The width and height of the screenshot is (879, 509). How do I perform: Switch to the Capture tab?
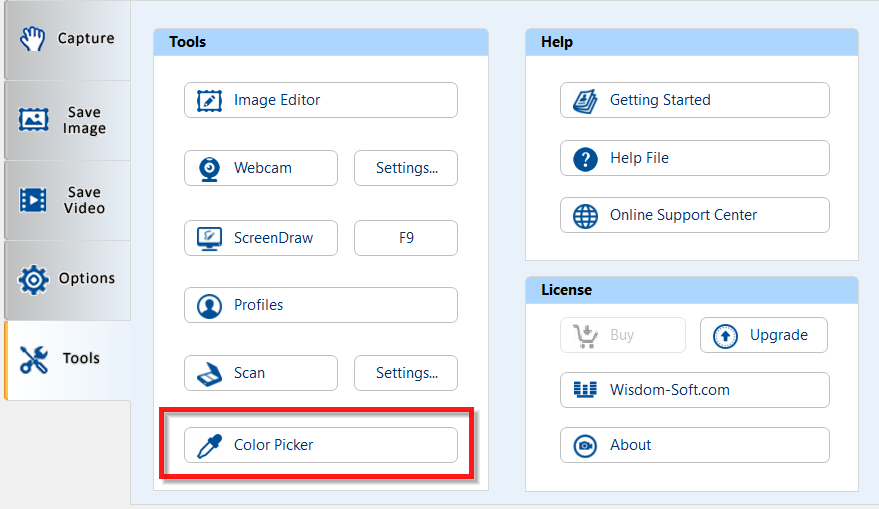point(66,40)
